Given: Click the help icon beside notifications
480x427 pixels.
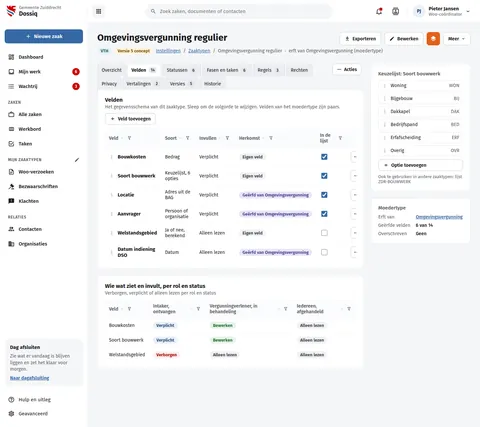Looking at the screenshot, I should (x=395, y=11).
